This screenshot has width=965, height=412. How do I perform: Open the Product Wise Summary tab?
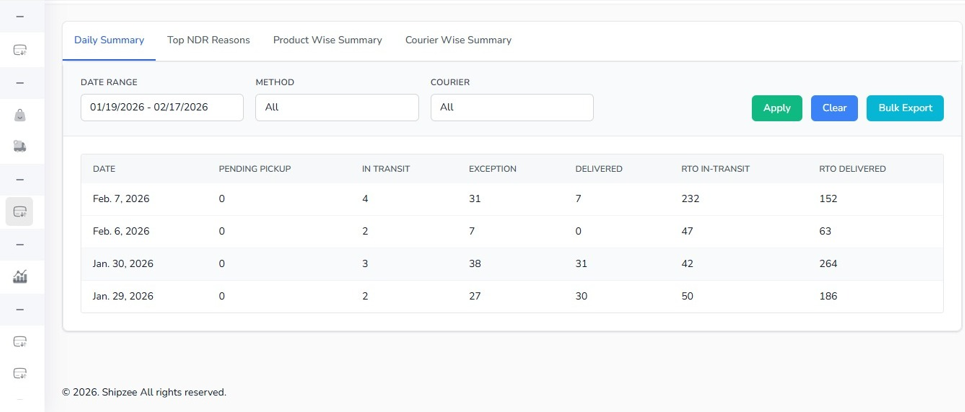point(327,40)
